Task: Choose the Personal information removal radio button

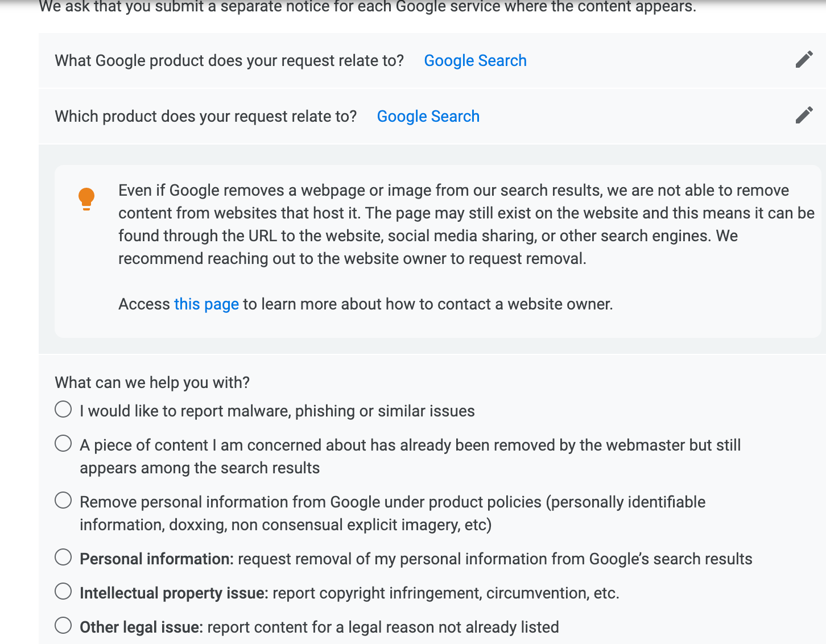Action: [63, 557]
